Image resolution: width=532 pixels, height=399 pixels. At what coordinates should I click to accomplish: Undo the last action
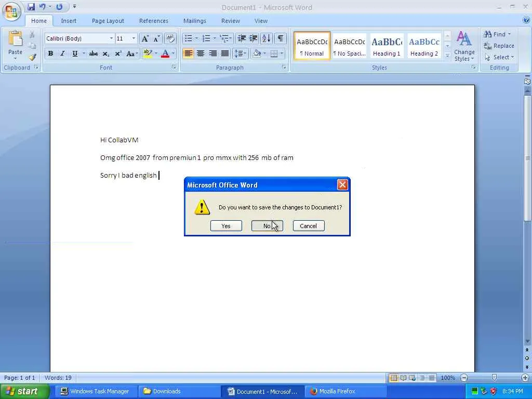[43, 7]
